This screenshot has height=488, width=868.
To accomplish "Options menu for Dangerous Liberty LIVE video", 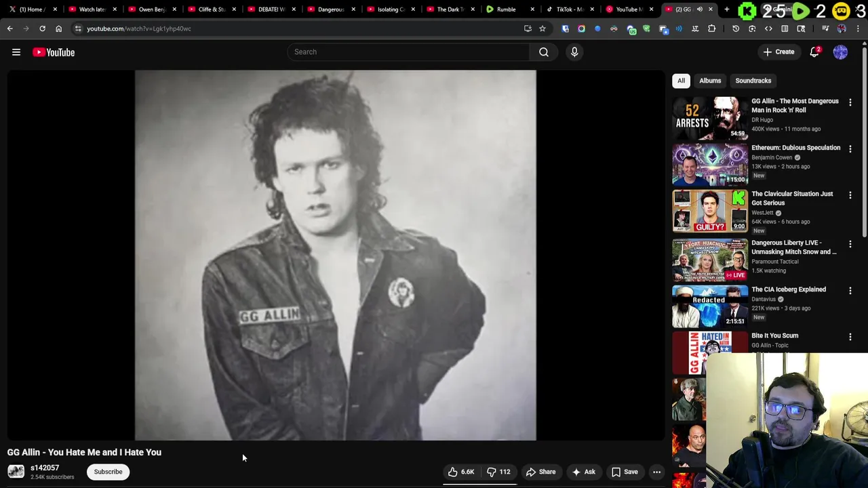I will (850, 244).
